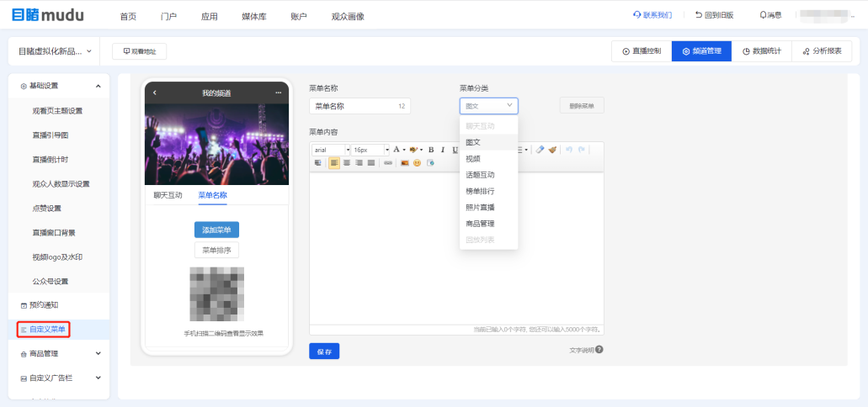Expand the highlight color dropdown arrow
Screen dimensions: 868x407
(421, 150)
